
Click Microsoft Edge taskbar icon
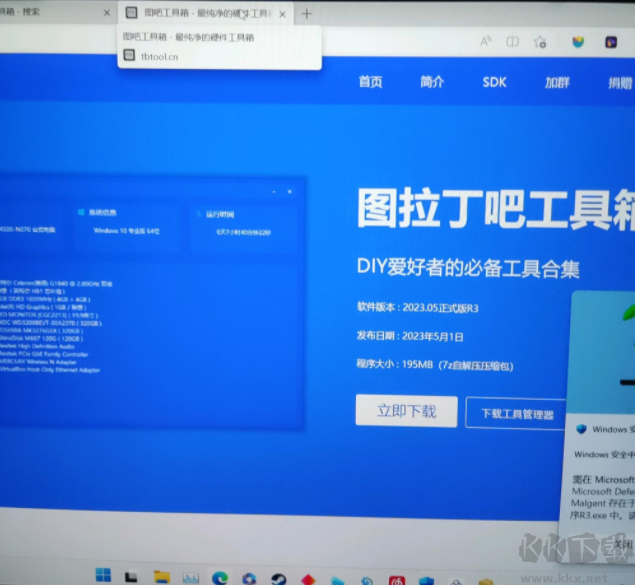[x=220, y=578]
